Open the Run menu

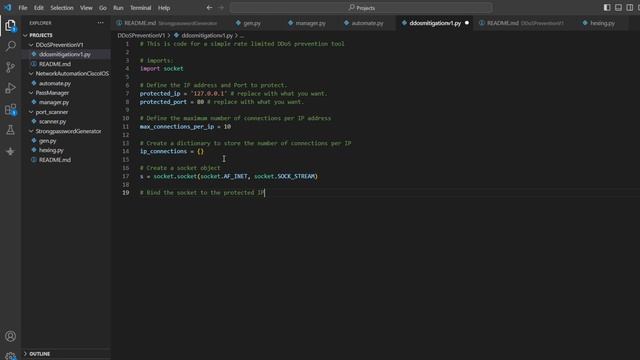118,8
